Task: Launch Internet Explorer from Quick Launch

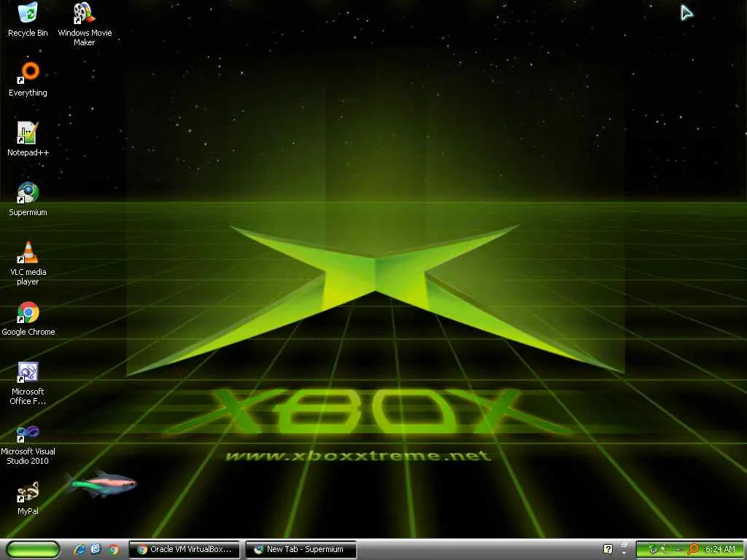Action: pyautogui.click(x=80, y=549)
